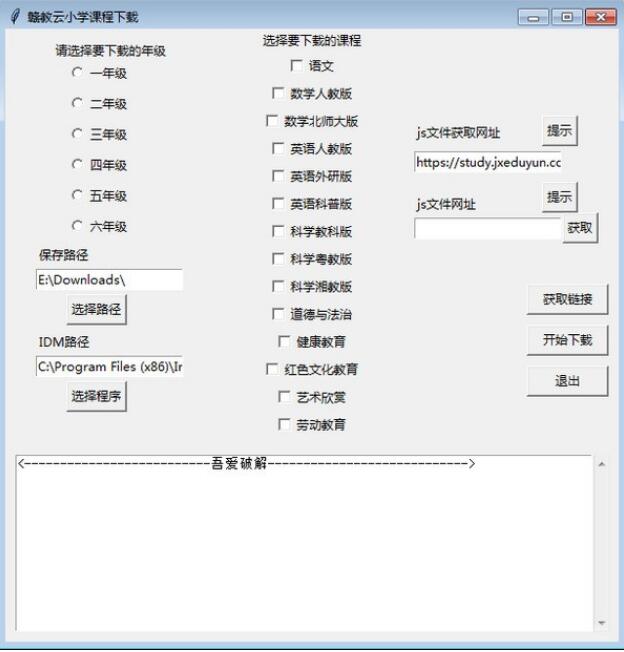
Task: Click inside the 吾爱破解 log text area
Action: pyautogui.click(x=304, y=543)
